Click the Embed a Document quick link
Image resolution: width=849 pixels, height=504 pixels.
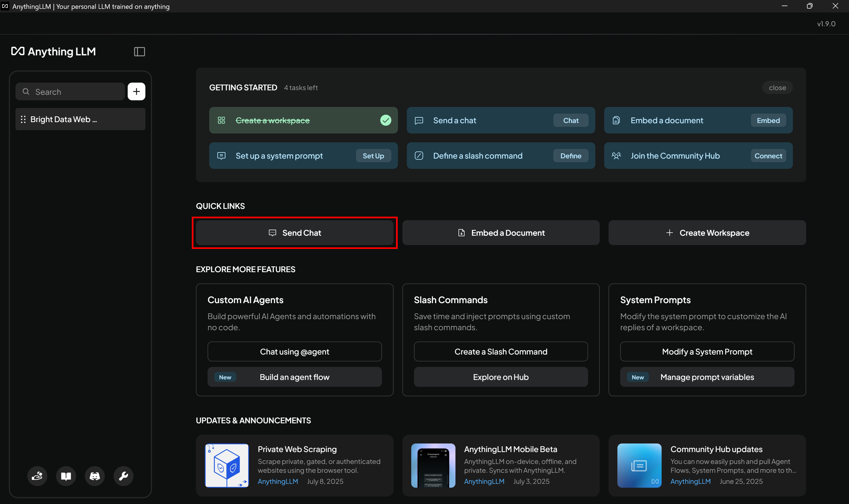click(x=501, y=233)
